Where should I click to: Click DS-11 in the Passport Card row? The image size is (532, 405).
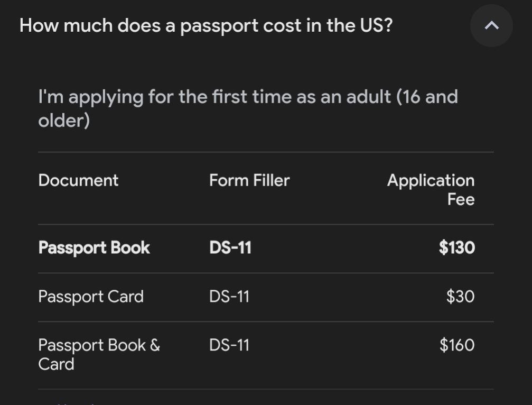(x=229, y=296)
